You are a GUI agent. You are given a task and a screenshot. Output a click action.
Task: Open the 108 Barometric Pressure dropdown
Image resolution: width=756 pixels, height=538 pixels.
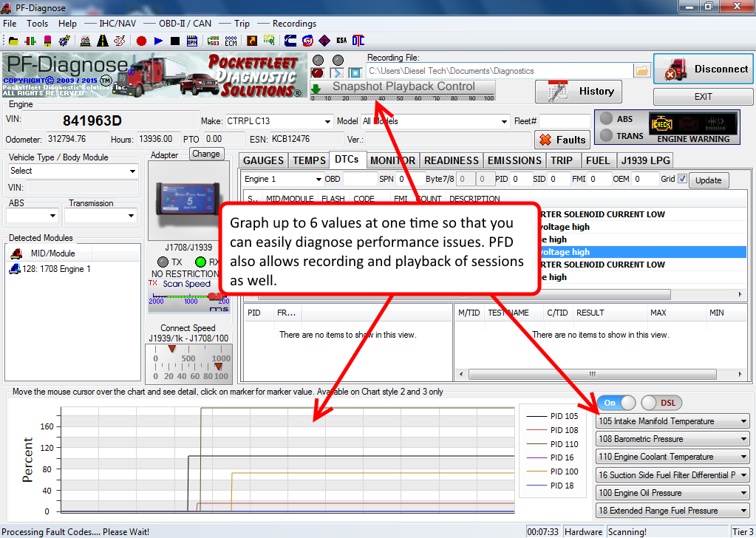672,439
